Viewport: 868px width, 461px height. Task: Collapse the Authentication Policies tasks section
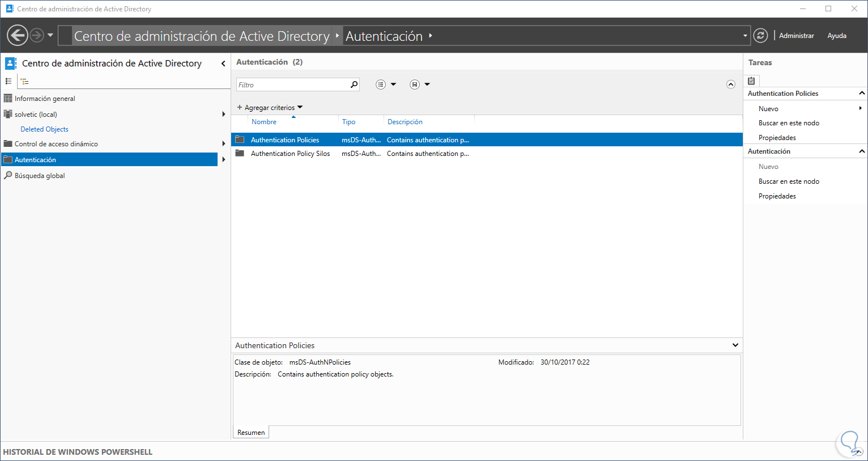(862, 93)
